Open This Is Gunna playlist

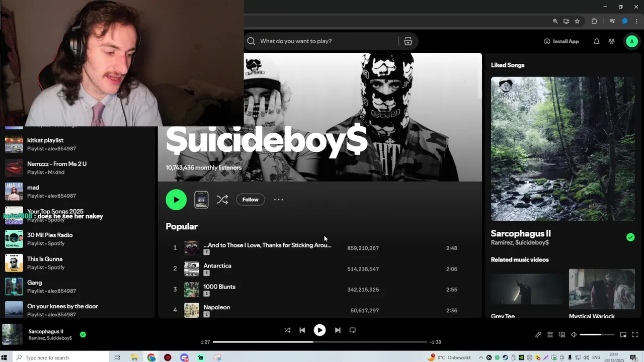[80, 263]
